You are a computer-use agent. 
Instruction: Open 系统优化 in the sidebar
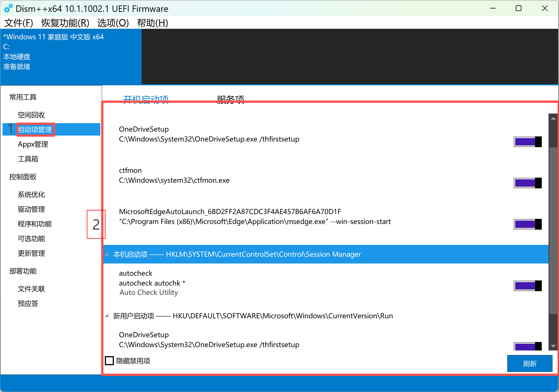[x=31, y=195]
